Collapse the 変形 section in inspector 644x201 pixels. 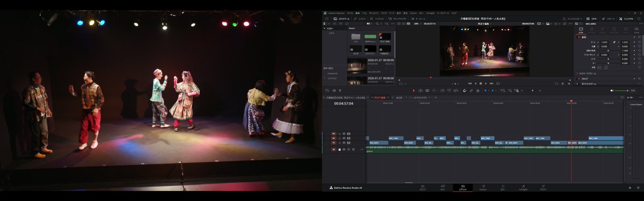(x=583, y=37)
